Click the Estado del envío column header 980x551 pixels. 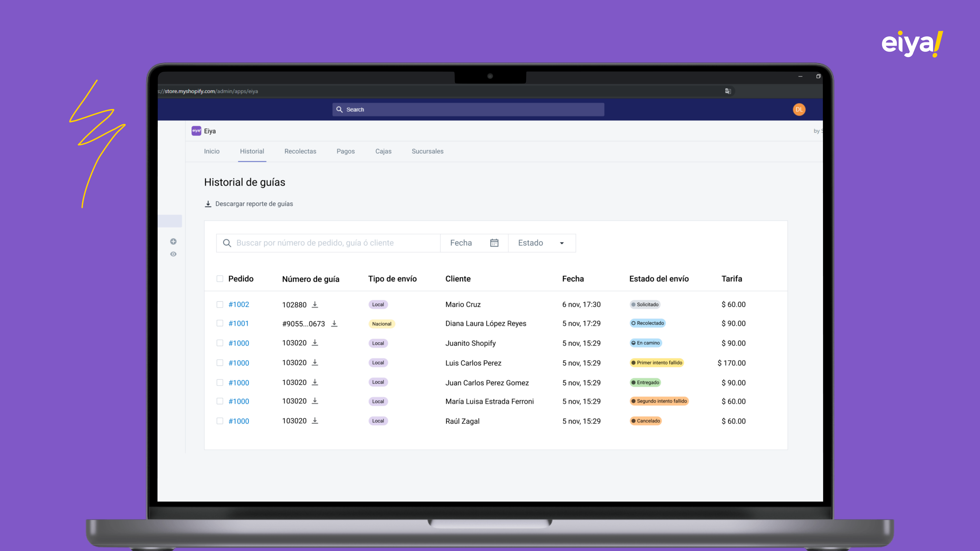coord(659,279)
